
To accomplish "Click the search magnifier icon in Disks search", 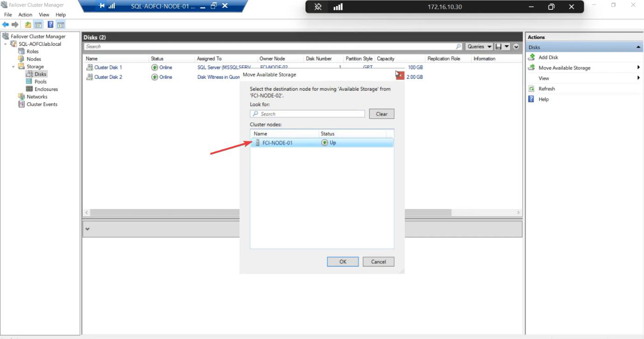I will 458,47.
